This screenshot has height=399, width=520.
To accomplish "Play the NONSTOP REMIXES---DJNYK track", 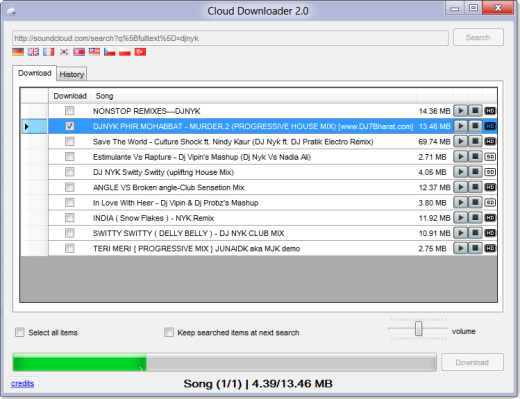I will coord(461,111).
